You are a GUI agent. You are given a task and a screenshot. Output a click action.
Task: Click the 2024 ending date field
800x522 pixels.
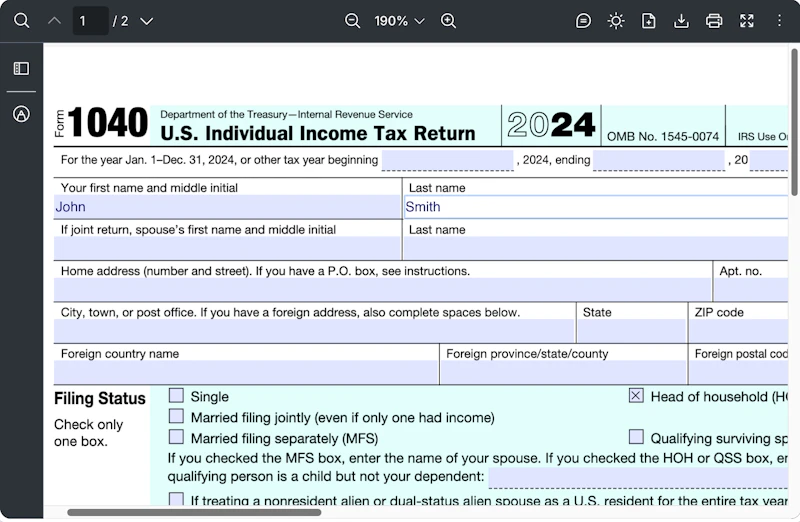point(659,160)
